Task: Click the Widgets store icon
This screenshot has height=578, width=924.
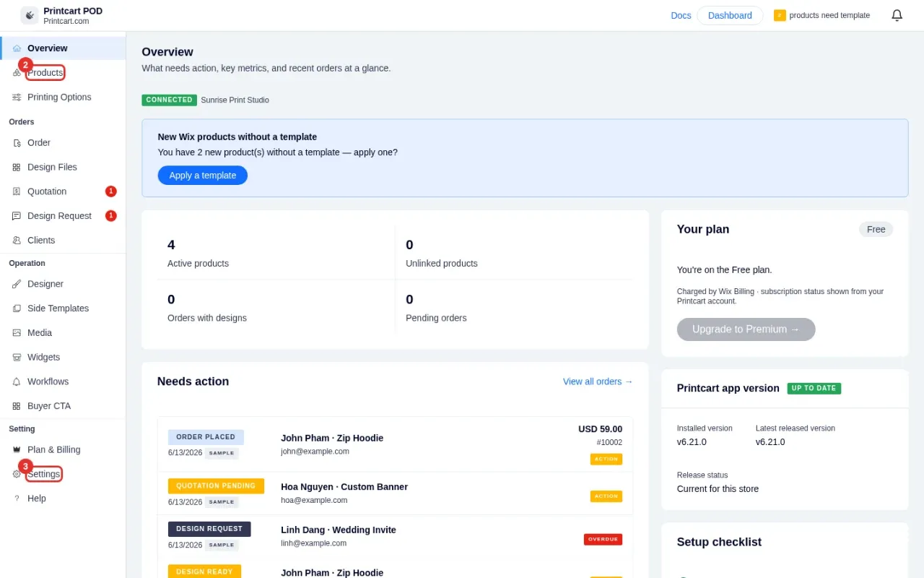Action: coord(17,358)
